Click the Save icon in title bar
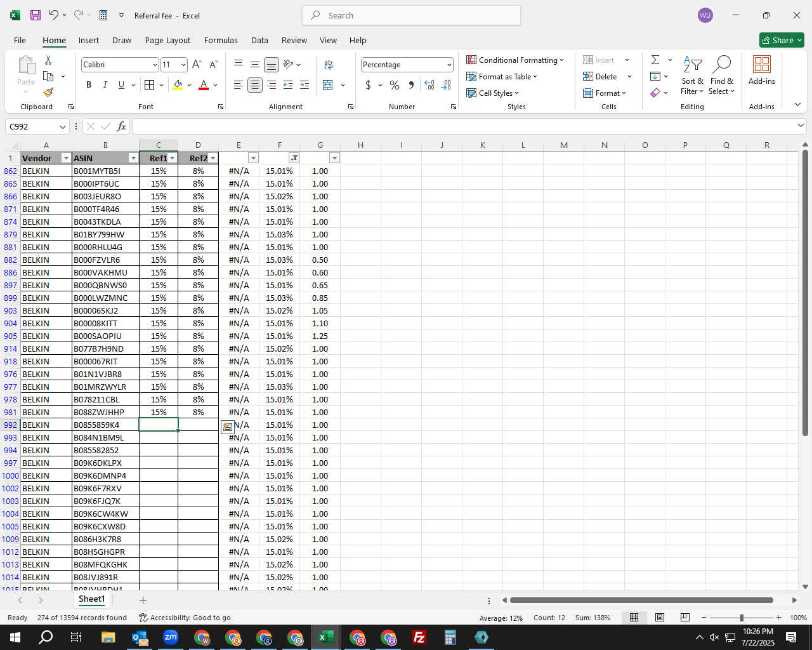The image size is (812, 650). coord(35,15)
